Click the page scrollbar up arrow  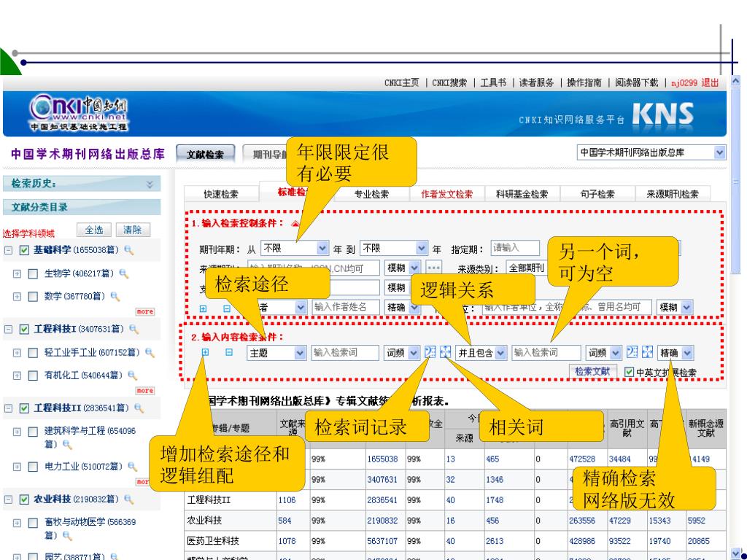click(x=735, y=82)
